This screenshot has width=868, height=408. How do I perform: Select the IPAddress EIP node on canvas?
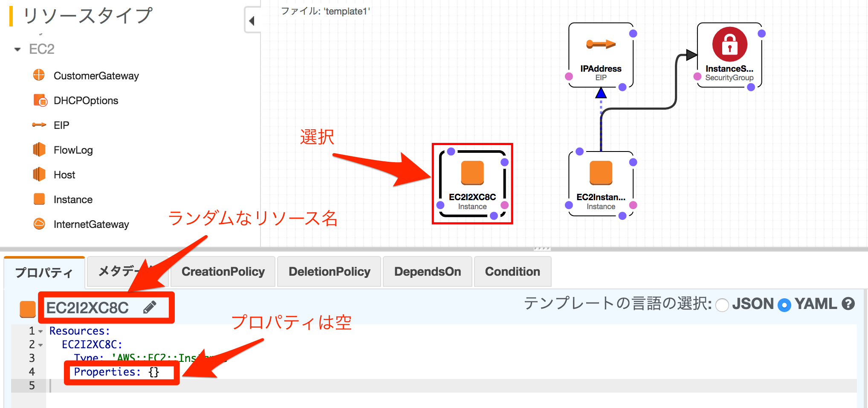[x=601, y=55]
